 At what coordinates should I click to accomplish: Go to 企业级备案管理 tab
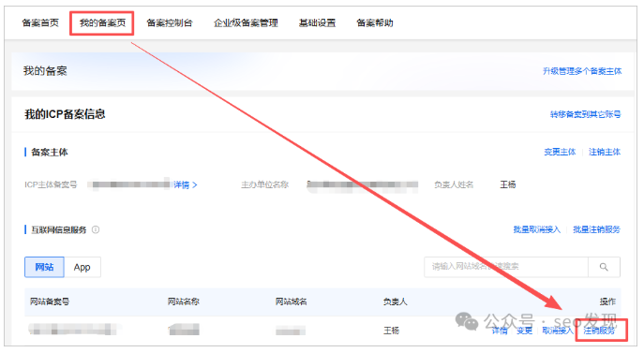(246, 23)
